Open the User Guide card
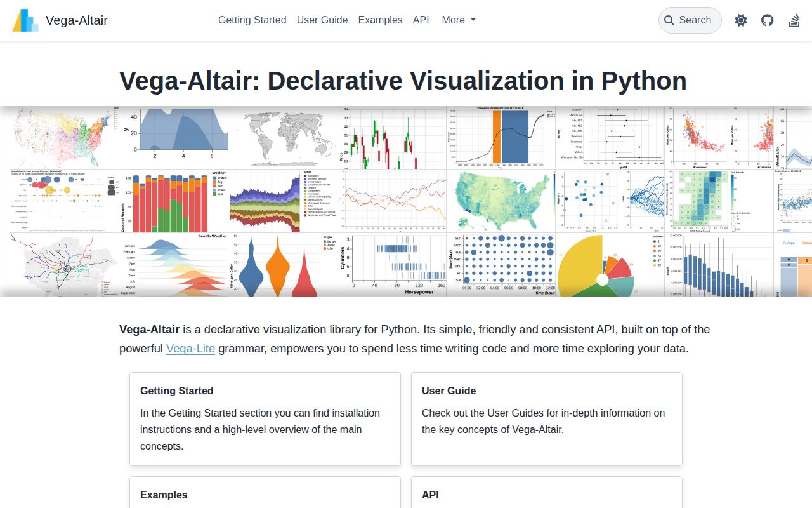The width and height of the screenshot is (812, 508). 547,419
